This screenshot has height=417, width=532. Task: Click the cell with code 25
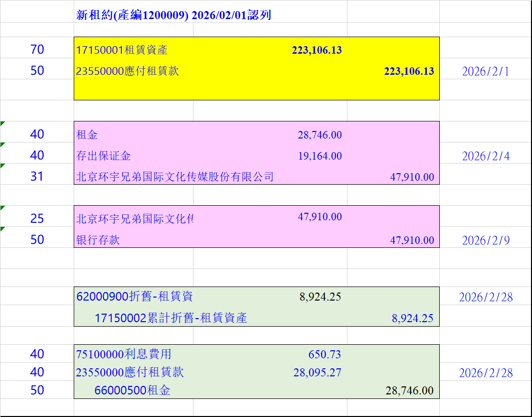point(37,219)
